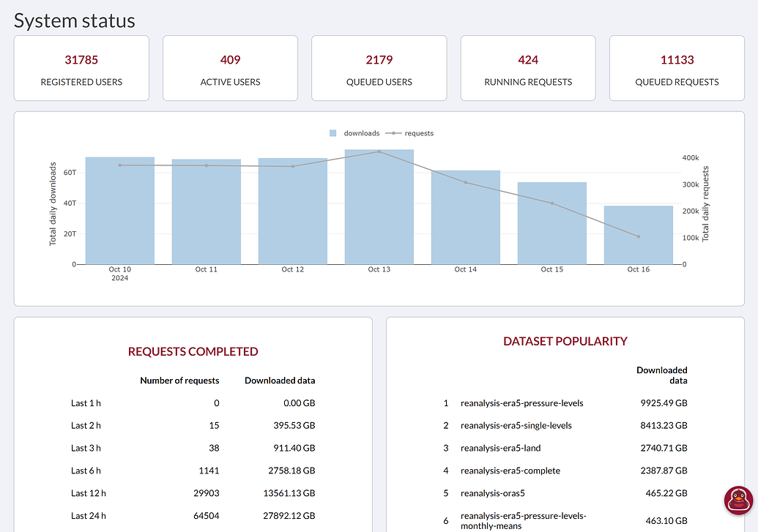Click the requests line point at Oct 14
This screenshot has height=532, width=758.
[x=466, y=183]
